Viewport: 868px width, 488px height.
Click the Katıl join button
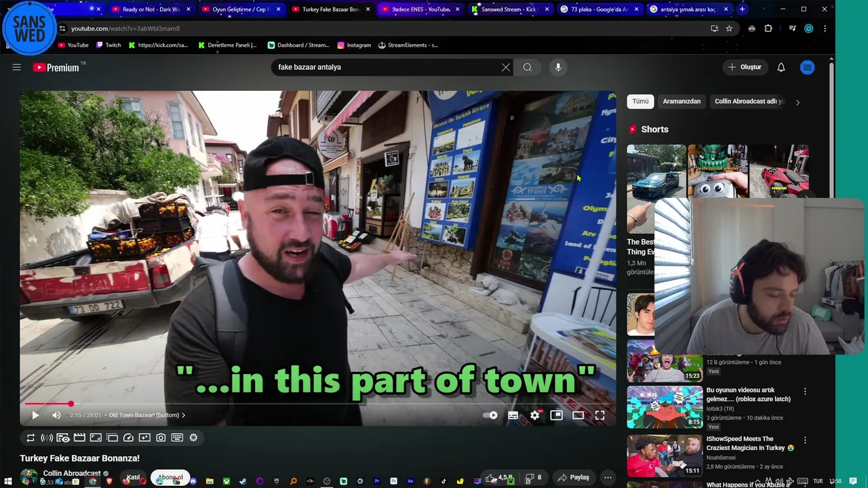coord(132,478)
